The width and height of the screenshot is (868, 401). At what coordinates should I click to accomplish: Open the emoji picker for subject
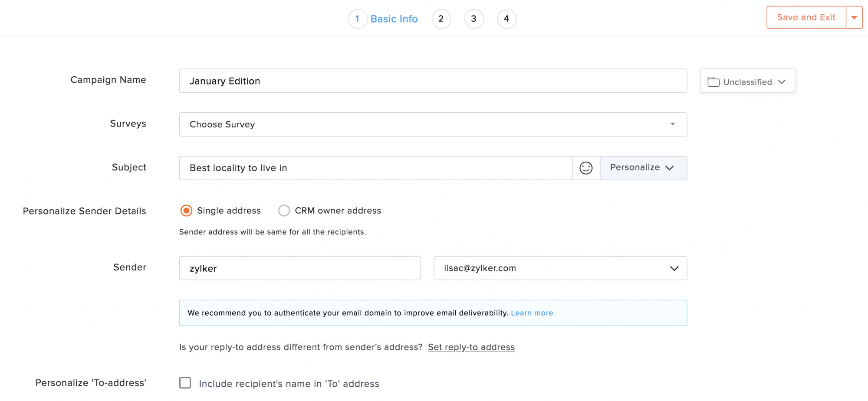pos(586,168)
